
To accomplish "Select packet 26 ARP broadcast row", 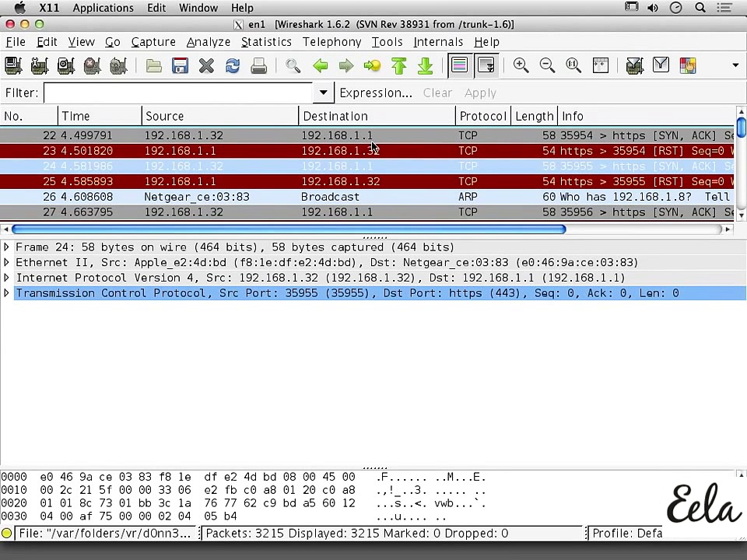I will pyautogui.click(x=366, y=197).
